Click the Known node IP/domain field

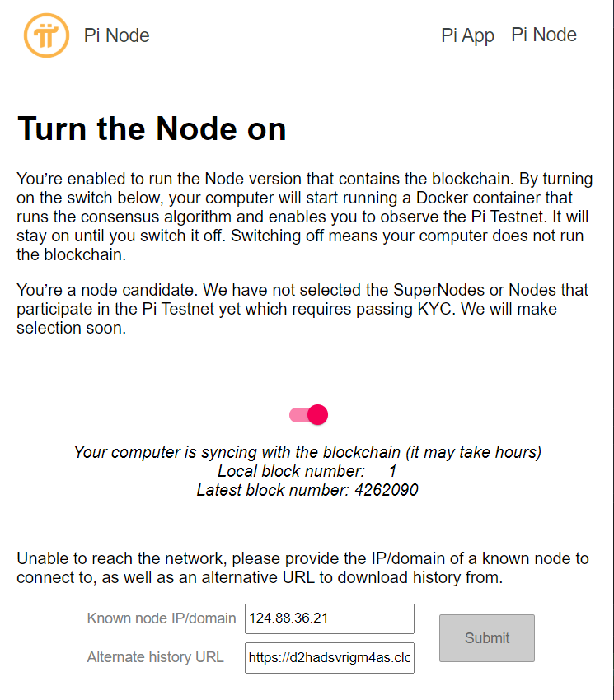[329, 618]
